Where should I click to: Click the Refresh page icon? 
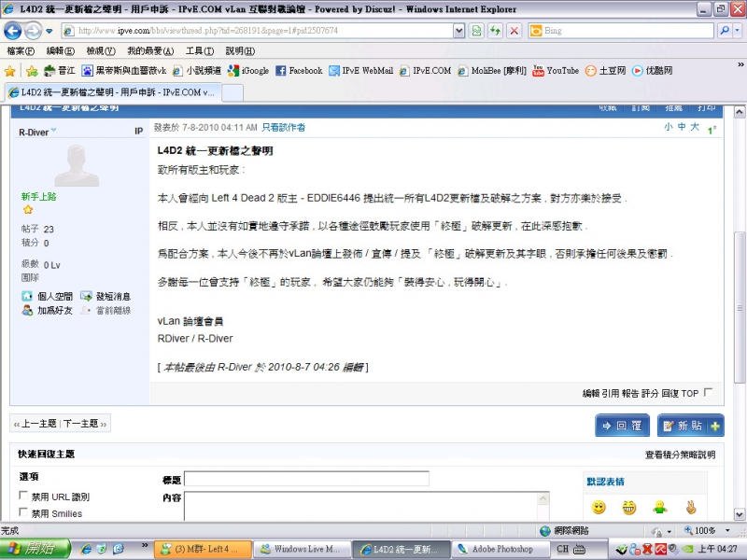click(496, 31)
